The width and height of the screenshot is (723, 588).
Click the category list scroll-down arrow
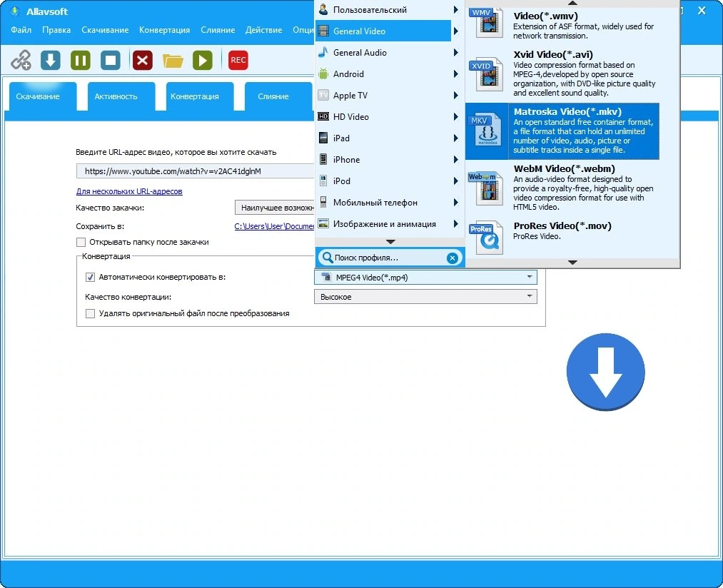pyautogui.click(x=390, y=242)
